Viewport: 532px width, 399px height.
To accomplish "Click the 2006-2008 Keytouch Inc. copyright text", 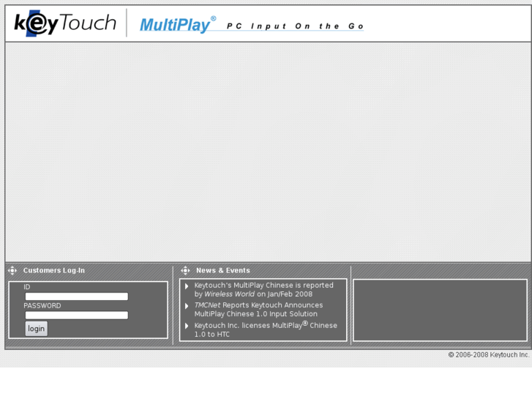I will click(489, 355).
